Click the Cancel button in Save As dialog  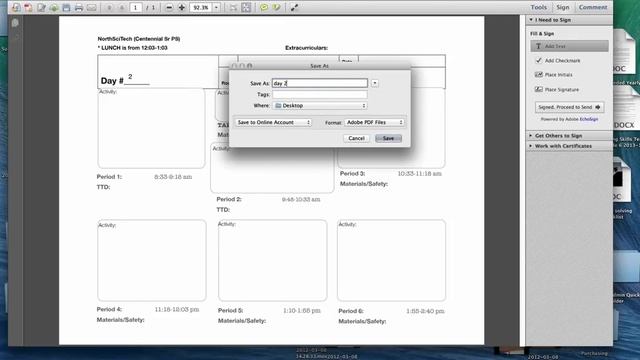point(356,138)
